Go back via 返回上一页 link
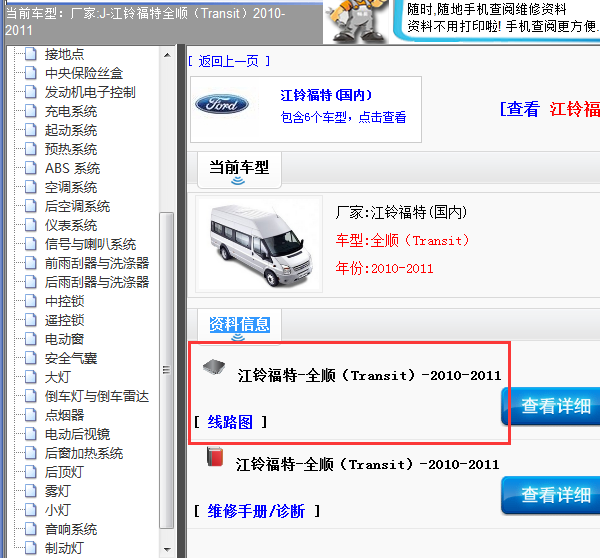 click(229, 61)
